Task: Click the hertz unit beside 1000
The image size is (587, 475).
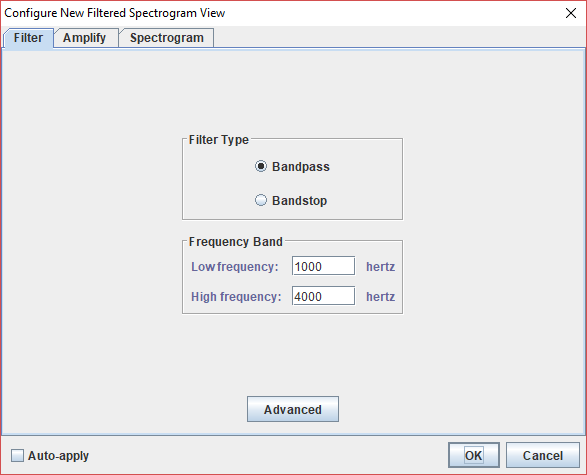Action: point(380,267)
